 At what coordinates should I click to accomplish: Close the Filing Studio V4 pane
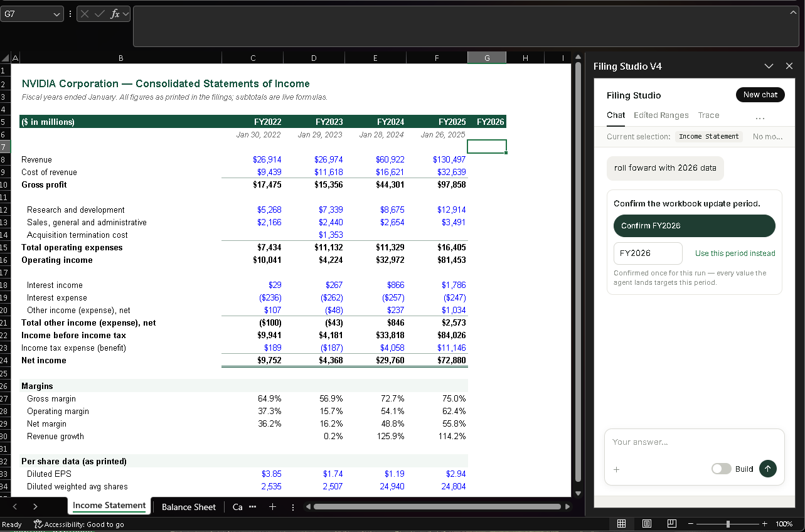click(789, 66)
